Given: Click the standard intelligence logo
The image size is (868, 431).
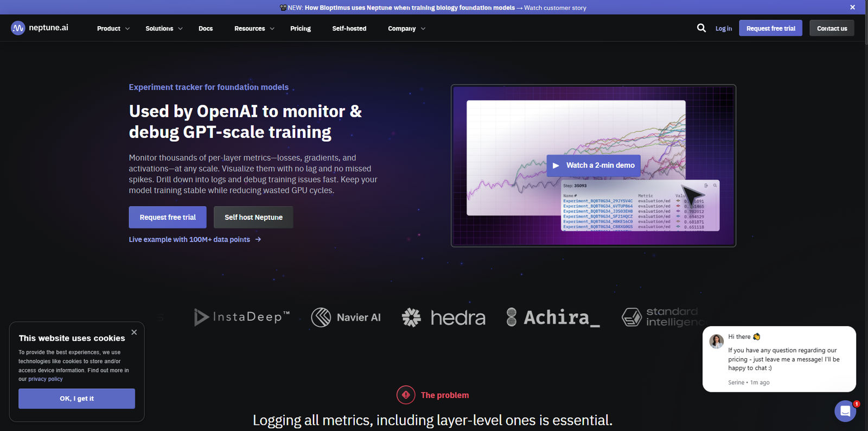Looking at the screenshot, I should pos(663,317).
